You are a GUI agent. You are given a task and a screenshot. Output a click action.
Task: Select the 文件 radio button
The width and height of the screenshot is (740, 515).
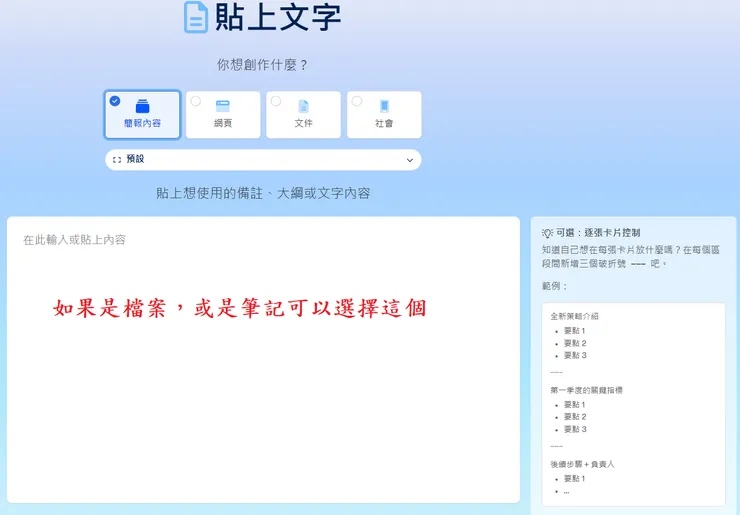point(276,101)
